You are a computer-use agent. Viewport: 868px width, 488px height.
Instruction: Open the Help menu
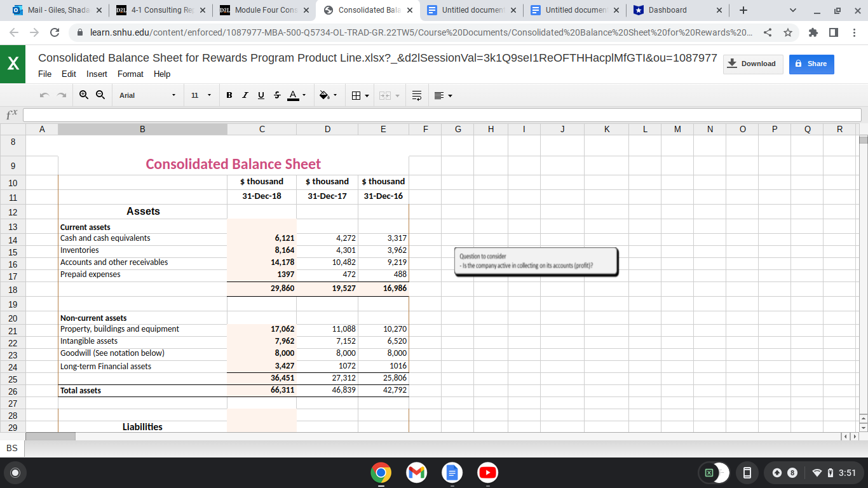162,74
